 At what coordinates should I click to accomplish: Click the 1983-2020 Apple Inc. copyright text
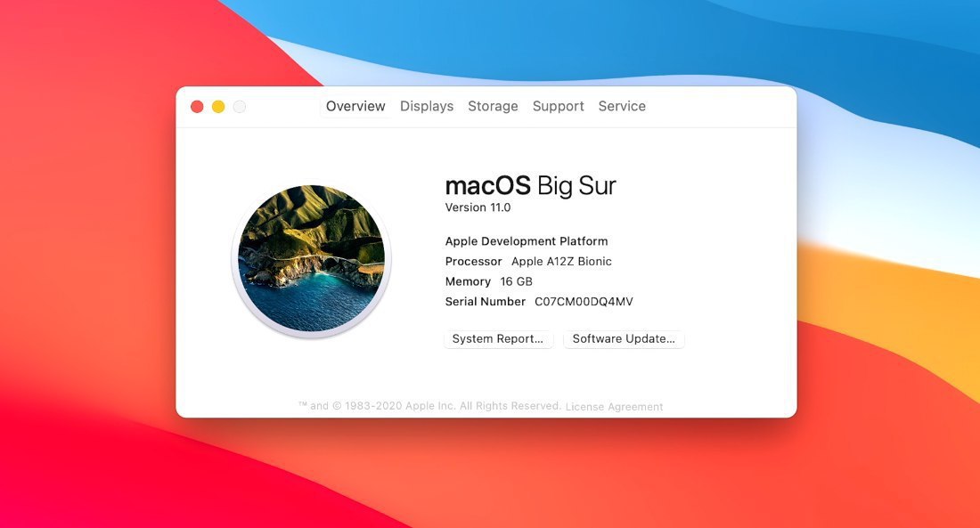coord(429,405)
